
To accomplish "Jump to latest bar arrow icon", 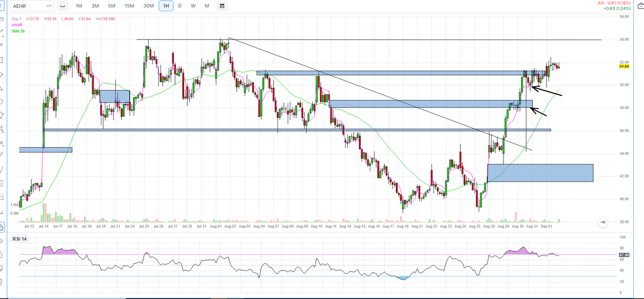I will (602, 222).
